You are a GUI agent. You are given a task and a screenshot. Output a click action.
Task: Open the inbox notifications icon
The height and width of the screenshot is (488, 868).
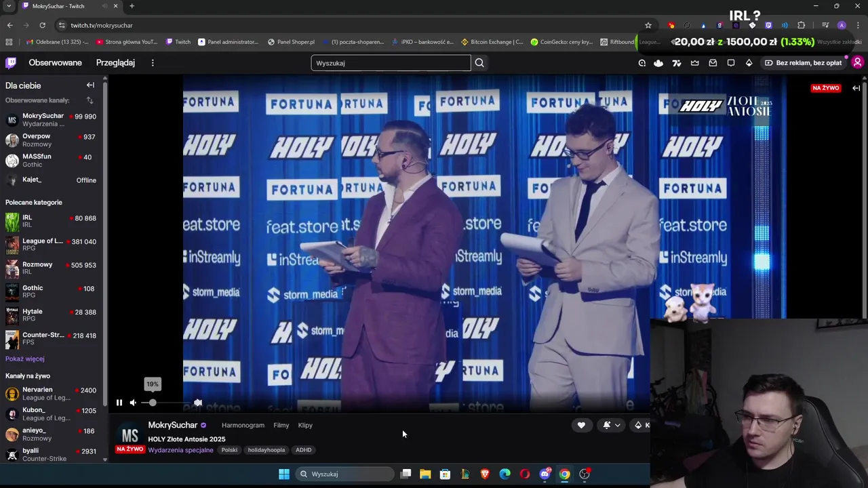(713, 62)
